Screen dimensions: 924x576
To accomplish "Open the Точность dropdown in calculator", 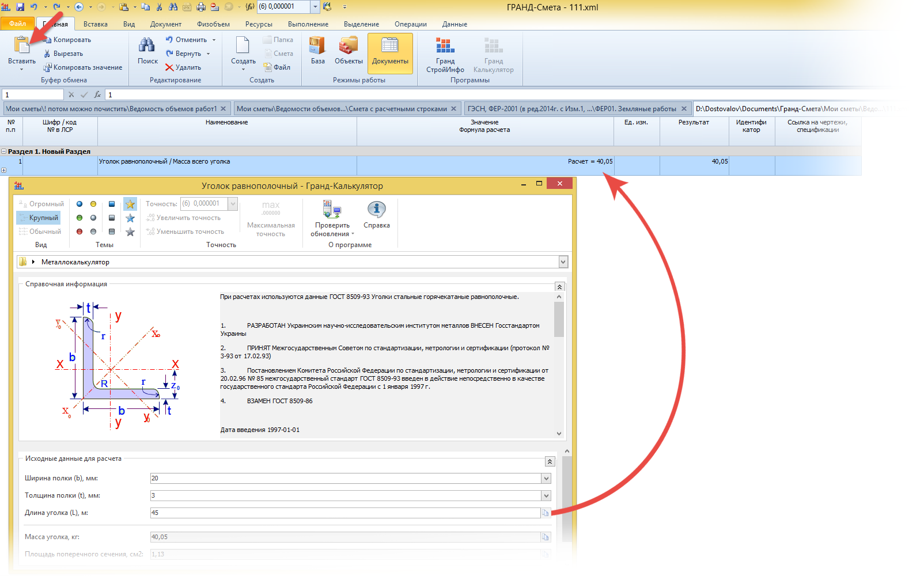I will (x=233, y=204).
